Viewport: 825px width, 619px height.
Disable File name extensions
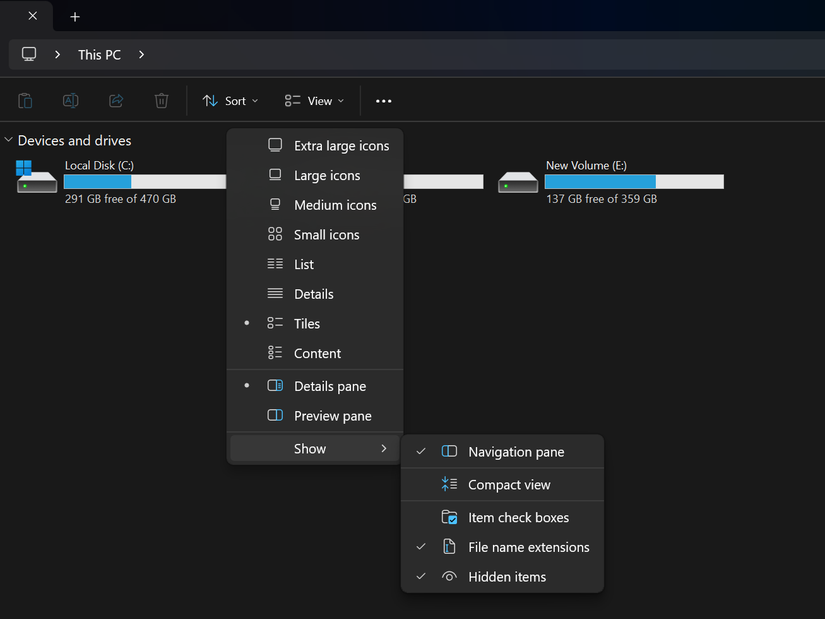528,547
